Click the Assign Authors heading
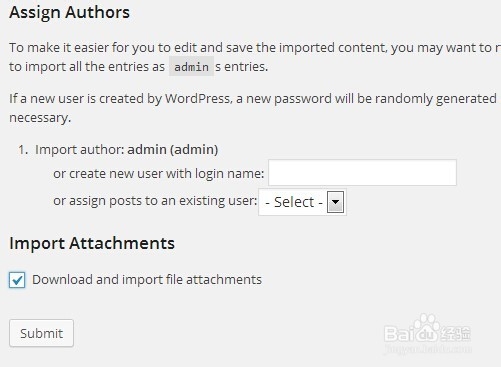 click(69, 12)
